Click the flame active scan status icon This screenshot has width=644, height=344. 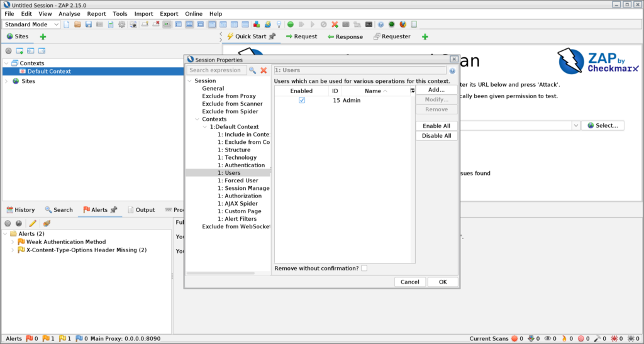tap(564, 339)
